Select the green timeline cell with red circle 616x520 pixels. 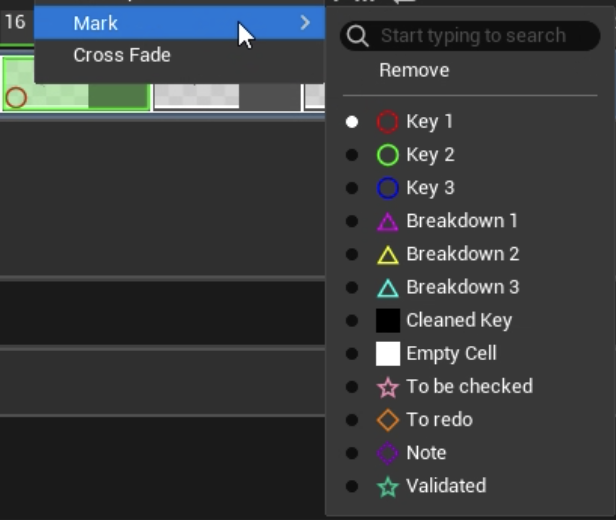(x=76, y=84)
